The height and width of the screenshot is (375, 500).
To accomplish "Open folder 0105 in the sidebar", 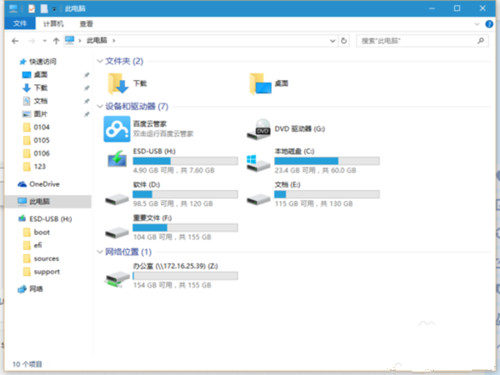I will (42, 140).
